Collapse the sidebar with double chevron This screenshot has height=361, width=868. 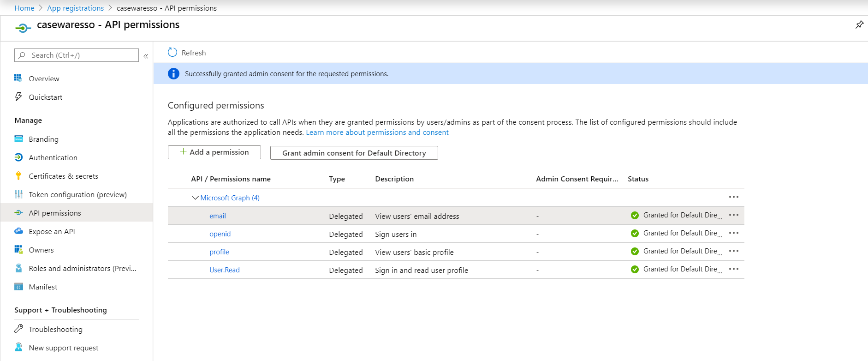click(x=146, y=56)
